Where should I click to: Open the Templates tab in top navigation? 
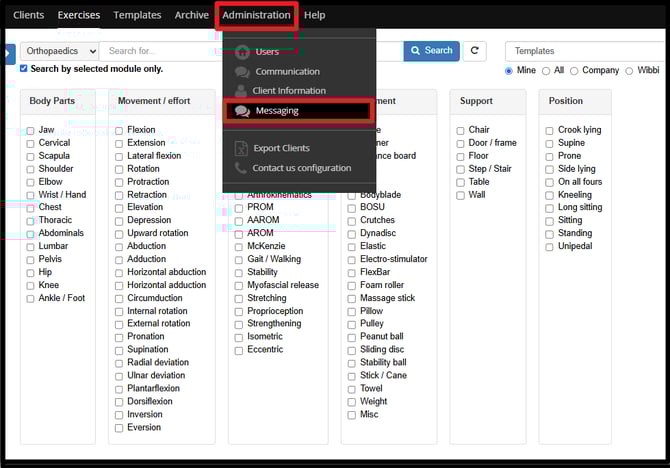point(137,16)
